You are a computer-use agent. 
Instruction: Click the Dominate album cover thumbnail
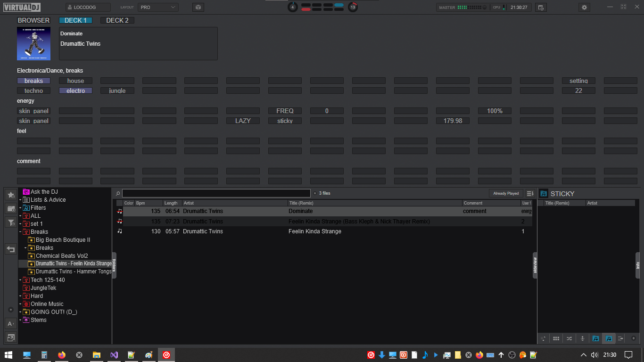click(33, 43)
